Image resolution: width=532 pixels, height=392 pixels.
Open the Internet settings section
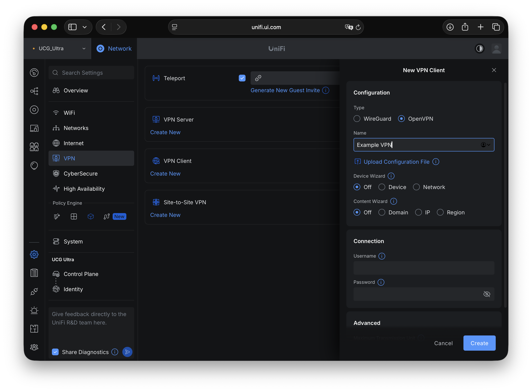(x=91, y=143)
